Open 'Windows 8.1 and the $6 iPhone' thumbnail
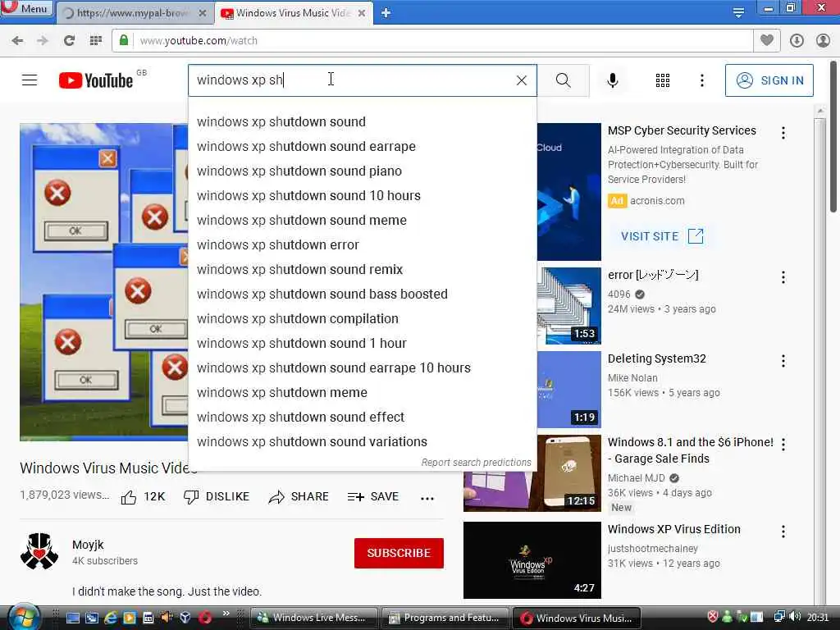 (532, 473)
